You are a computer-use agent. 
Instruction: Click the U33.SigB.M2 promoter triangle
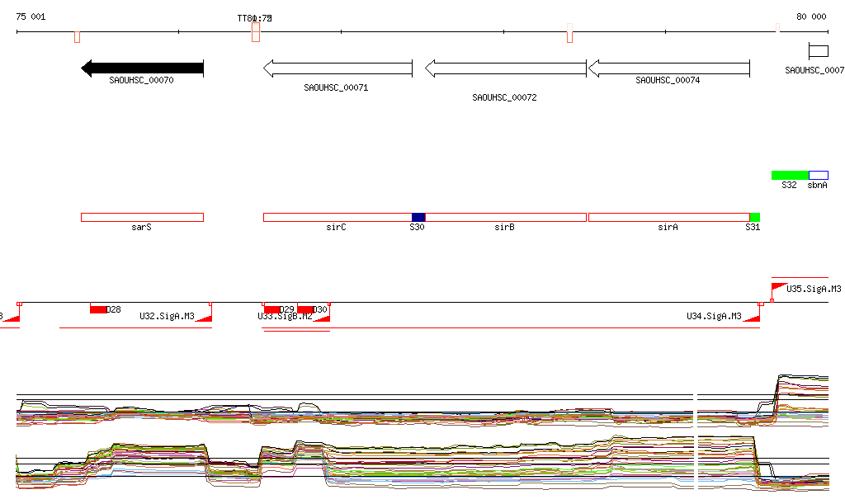pos(322,318)
